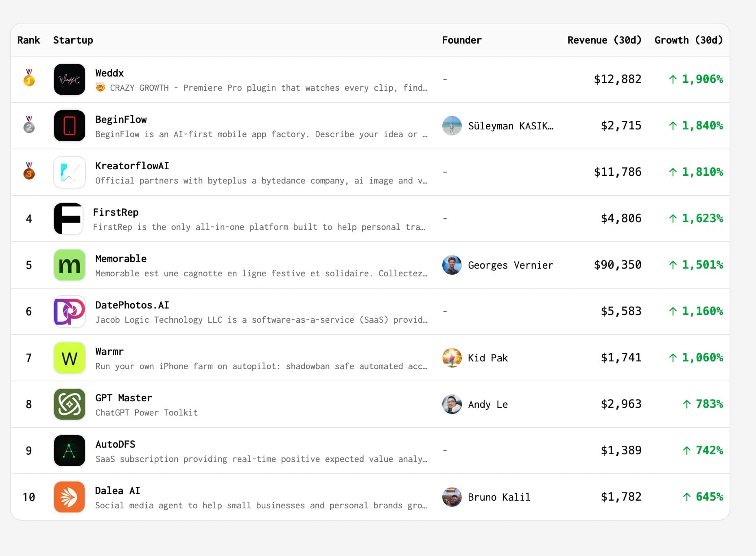Click founder name Andy Le

[488, 404]
